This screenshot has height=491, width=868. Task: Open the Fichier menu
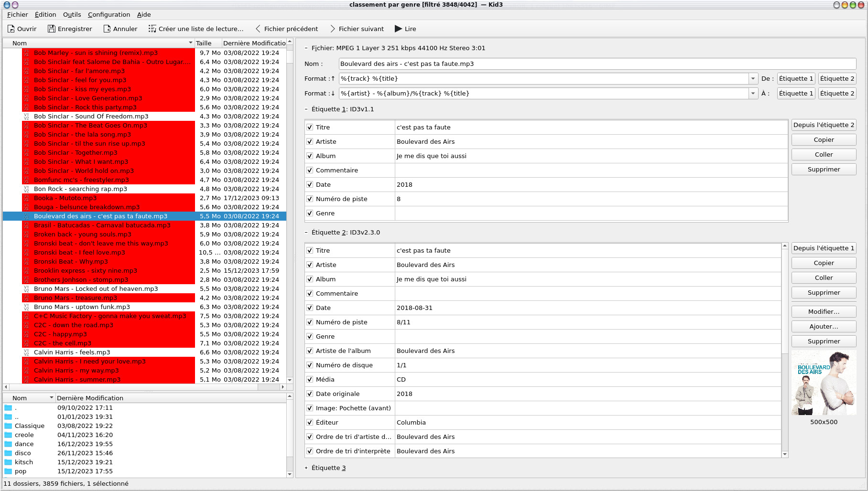pos(18,15)
